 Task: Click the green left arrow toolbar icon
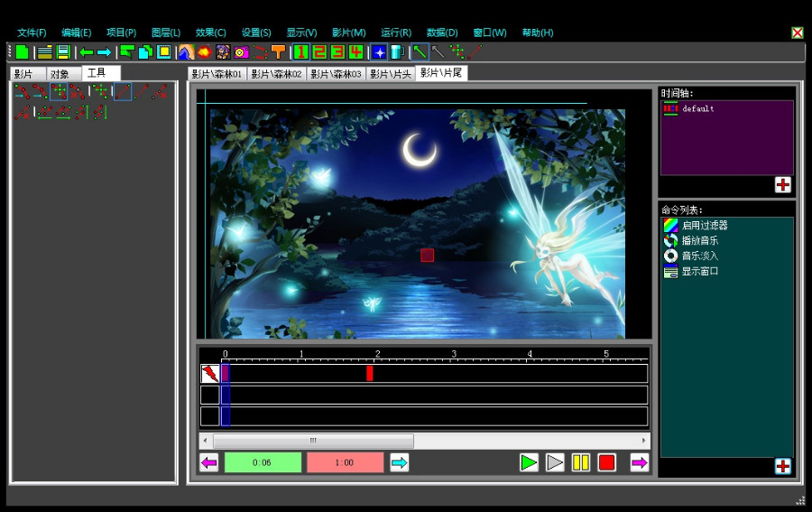coord(87,52)
